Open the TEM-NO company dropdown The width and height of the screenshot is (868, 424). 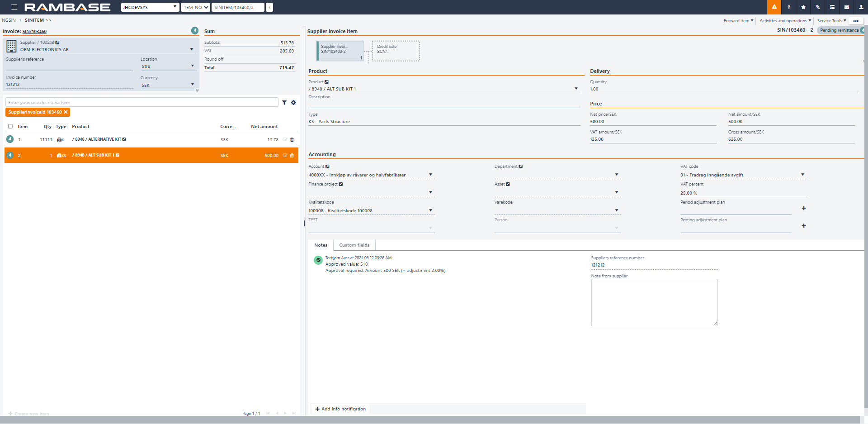(195, 7)
